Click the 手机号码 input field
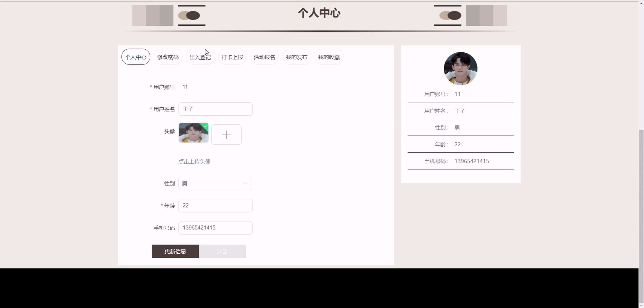644x308 pixels. (215, 228)
